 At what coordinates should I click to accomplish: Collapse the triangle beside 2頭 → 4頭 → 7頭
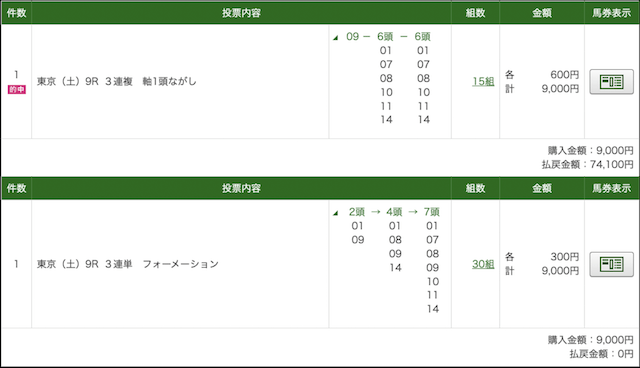(336, 213)
